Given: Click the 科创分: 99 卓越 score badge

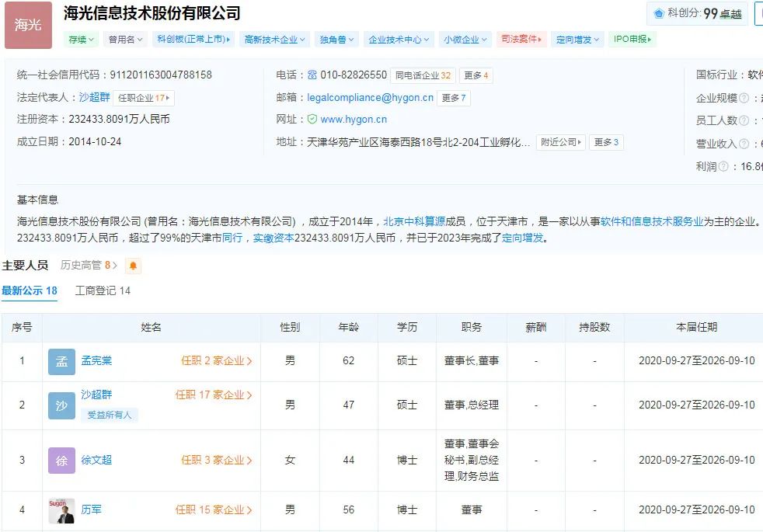Looking at the screenshot, I should click(697, 14).
